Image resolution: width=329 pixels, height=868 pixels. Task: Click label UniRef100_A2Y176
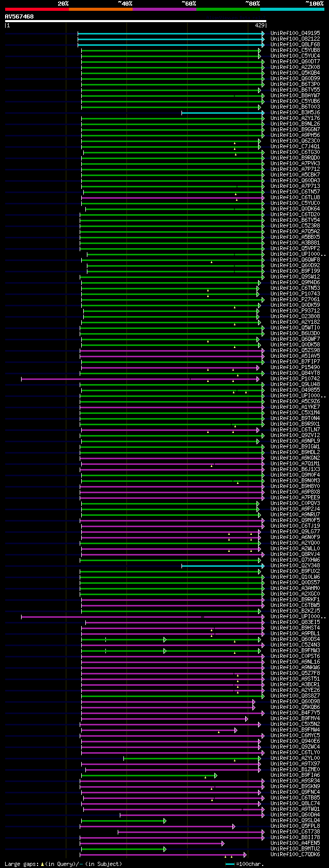coord(295,118)
